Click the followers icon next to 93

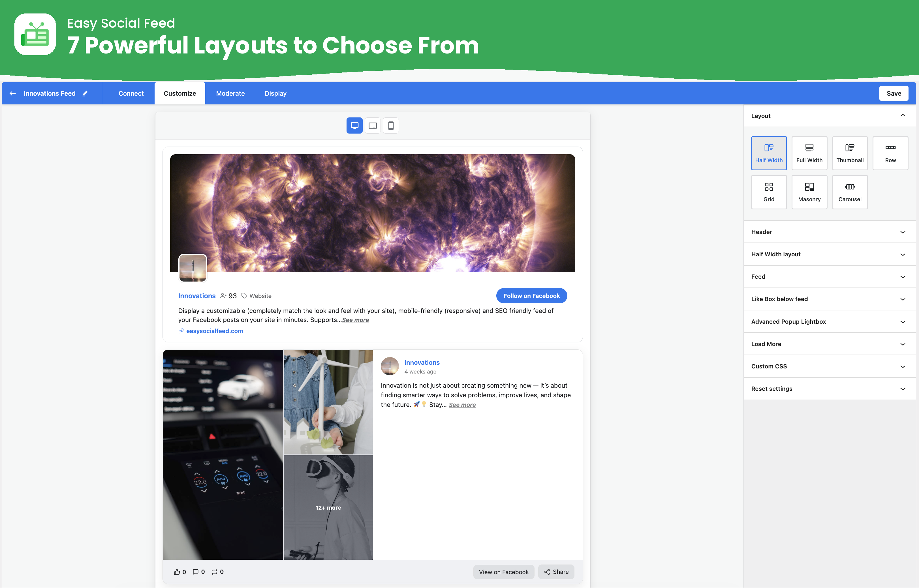pyautogui.click(x=223, y=295)
